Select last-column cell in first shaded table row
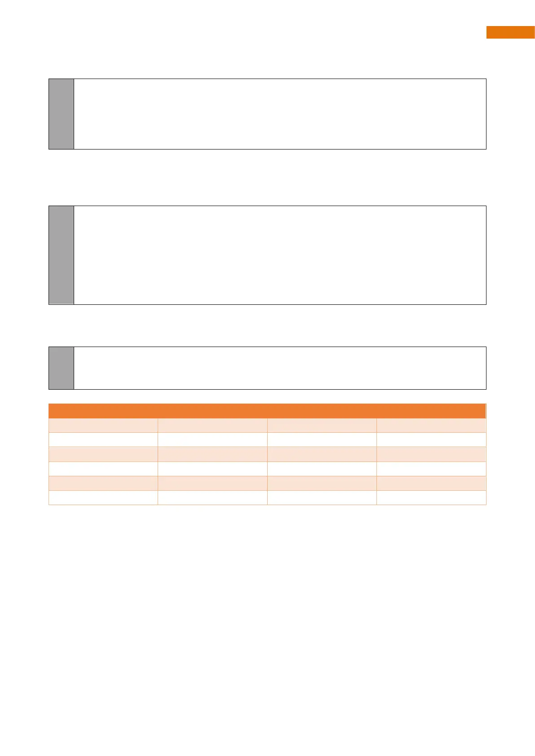Viewport: 535px width, 756px height. tap(431, 426)
